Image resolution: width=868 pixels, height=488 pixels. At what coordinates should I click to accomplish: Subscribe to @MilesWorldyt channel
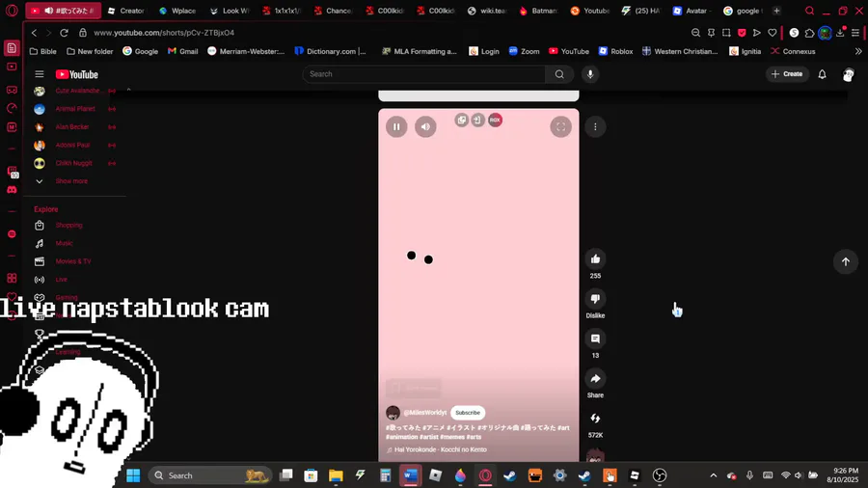[x=467, y=413]
